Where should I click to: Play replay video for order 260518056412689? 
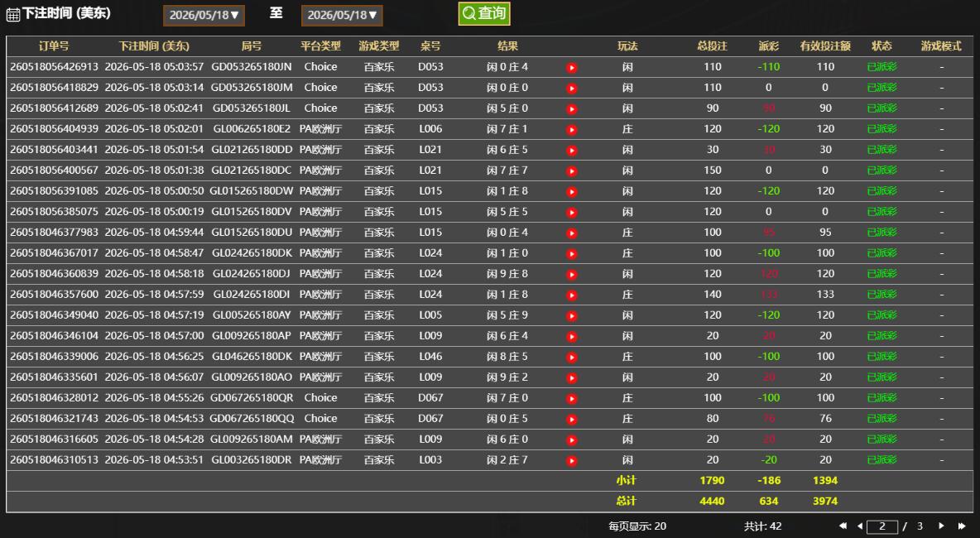pos(571,108)
